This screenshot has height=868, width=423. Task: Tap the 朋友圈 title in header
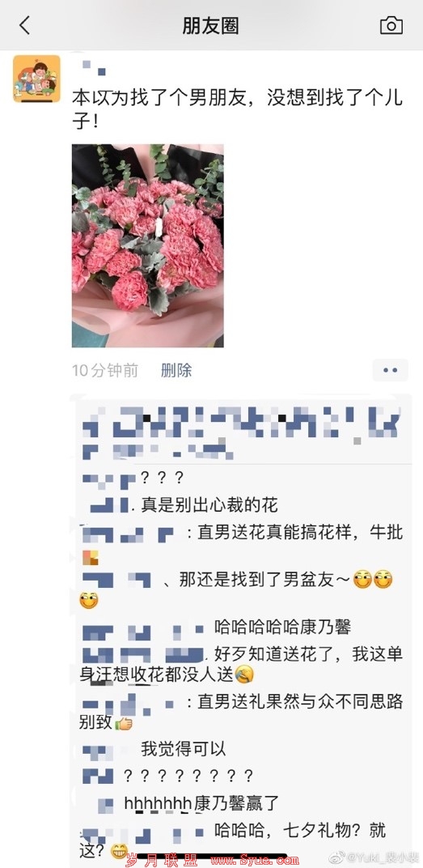pyautogui.click(x=210, y=26)
